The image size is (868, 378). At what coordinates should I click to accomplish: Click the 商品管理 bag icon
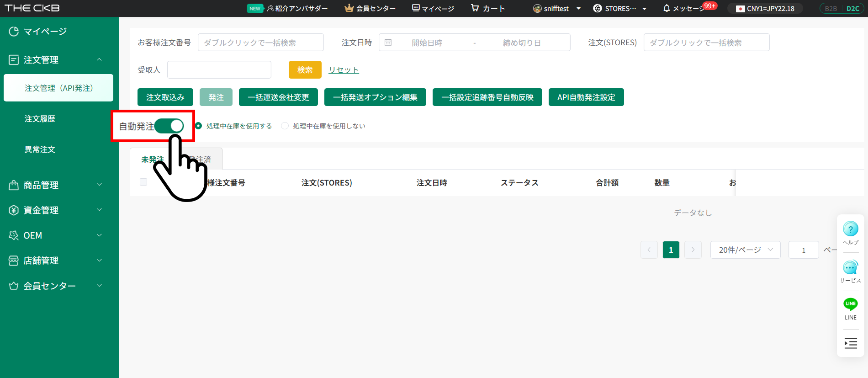[x=14, y=185]
